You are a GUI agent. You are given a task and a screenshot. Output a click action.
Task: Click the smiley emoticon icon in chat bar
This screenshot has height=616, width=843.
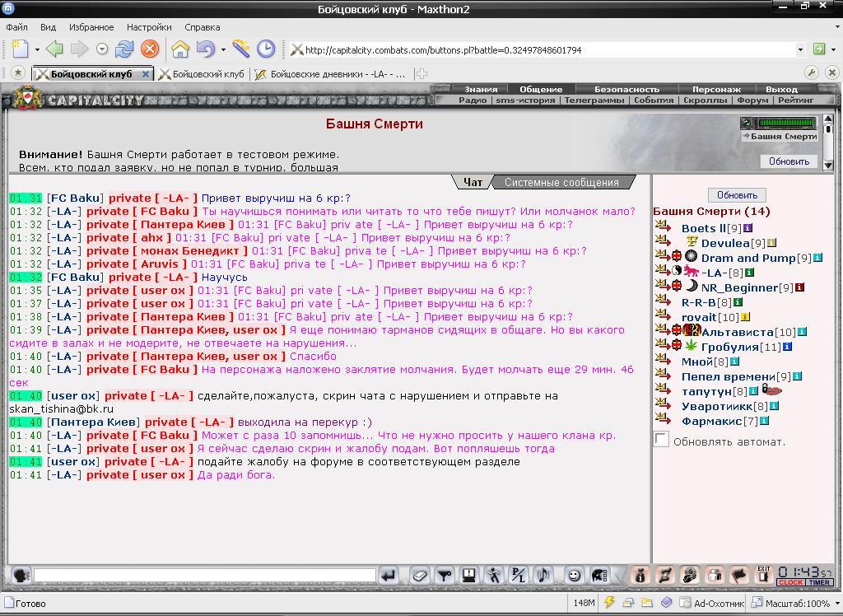coord(574,576)
